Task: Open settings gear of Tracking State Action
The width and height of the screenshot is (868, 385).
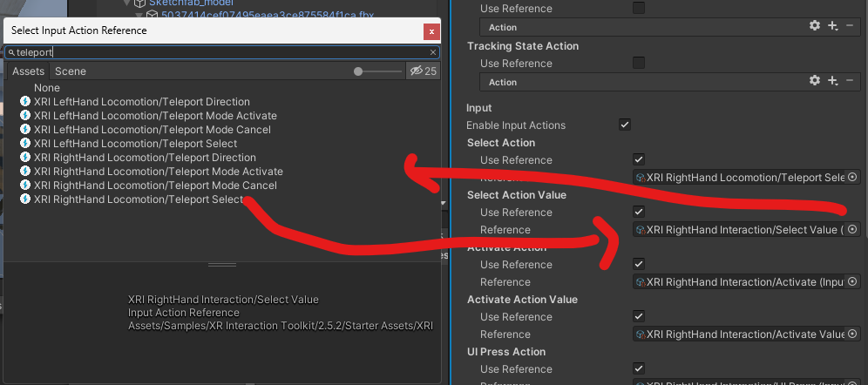Action: [814, 80]
